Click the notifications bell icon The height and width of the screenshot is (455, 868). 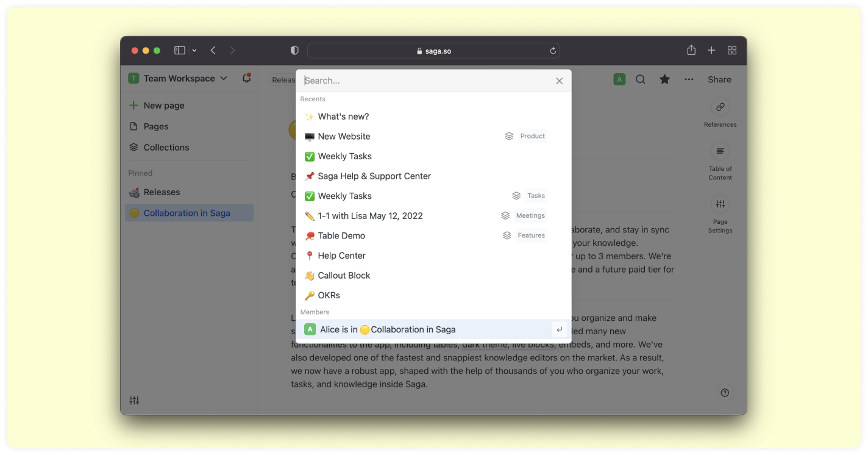point(246,78)
